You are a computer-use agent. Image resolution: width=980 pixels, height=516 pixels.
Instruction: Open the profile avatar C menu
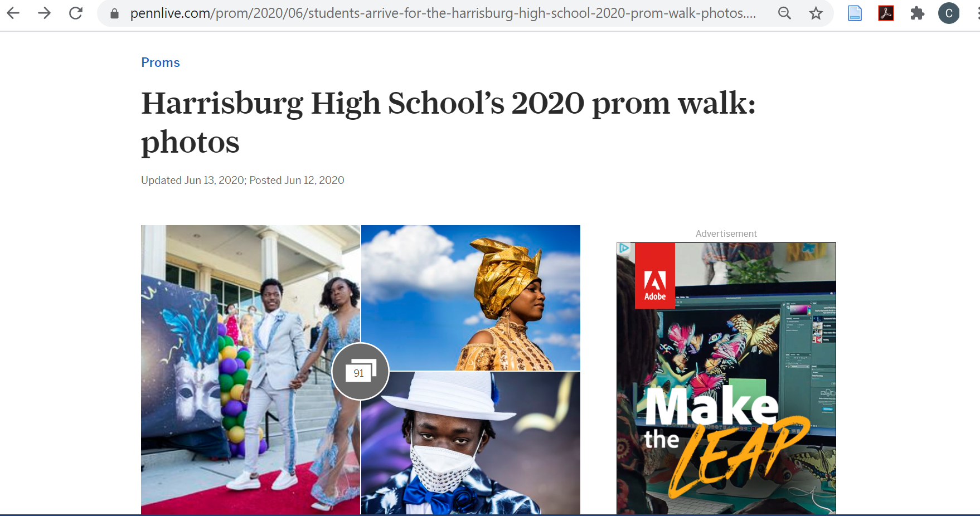coord(949,13)
